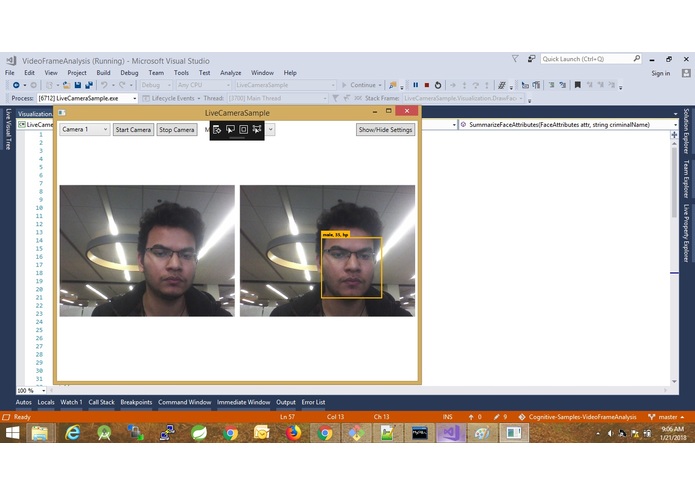Image resolution: width=695 pixels, height=494 pixels.
Task: Open the 100 % zoom dropdown
Action: (31, 391)
